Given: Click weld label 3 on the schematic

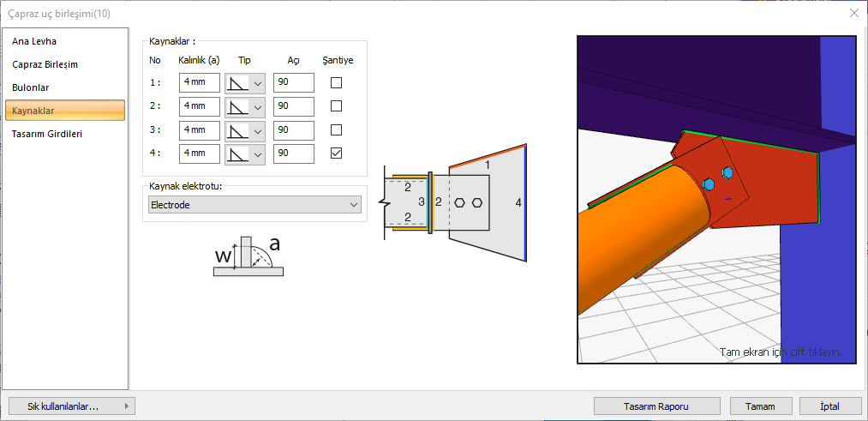Looking at the screenshot, I should [422, 202].
